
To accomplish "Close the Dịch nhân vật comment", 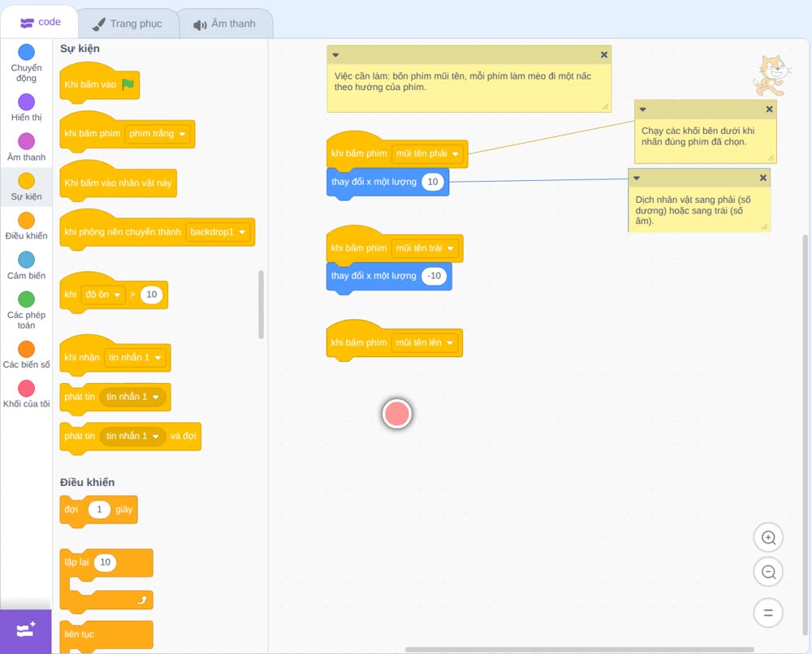I will (763, 178).
